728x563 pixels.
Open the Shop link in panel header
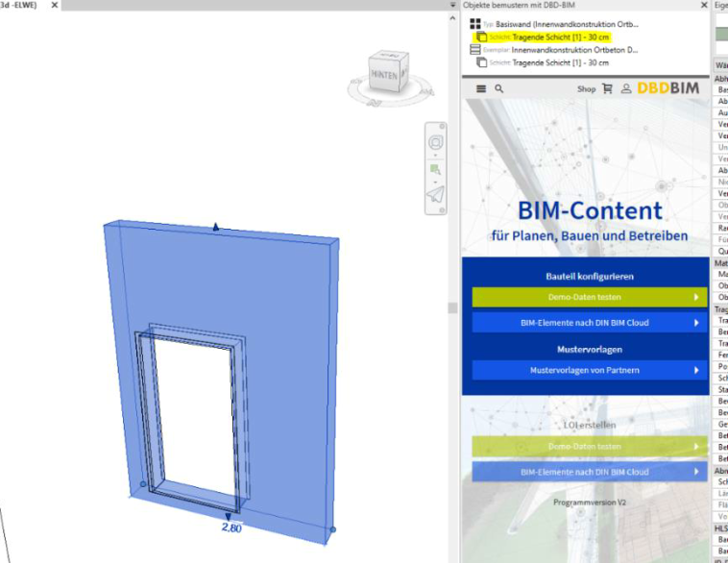[x=586, y=88]
